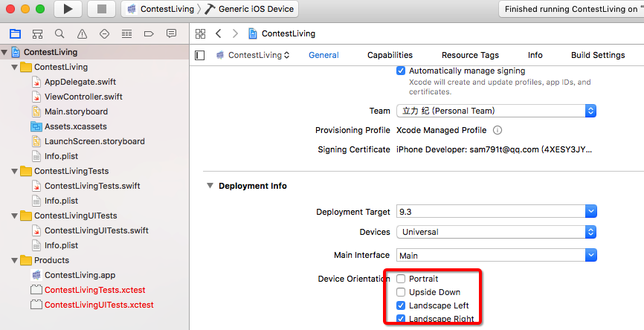Open the Report navigator speech-bubble icon
This screenshot has width=644, height=330.
(171, 33)
